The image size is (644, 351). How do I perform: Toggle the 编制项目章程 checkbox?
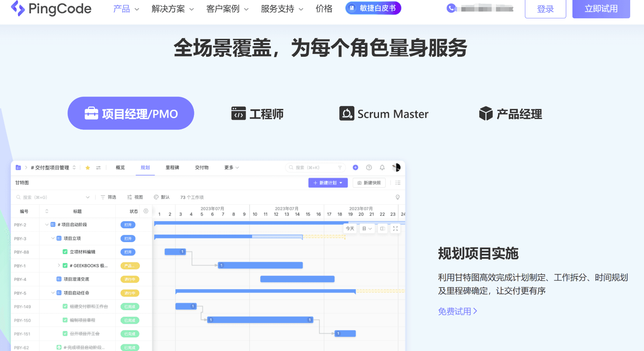[65, 320]
